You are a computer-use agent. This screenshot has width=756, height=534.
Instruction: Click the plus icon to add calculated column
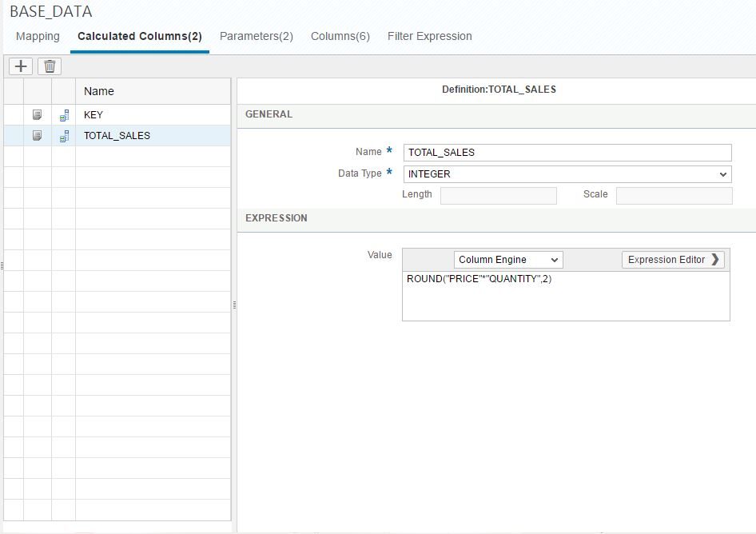click(21, 66)
